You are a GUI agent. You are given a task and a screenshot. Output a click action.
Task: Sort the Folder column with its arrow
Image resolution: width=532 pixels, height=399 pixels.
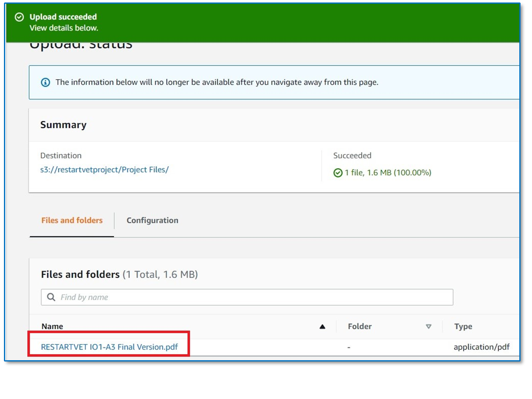(428, 326)
